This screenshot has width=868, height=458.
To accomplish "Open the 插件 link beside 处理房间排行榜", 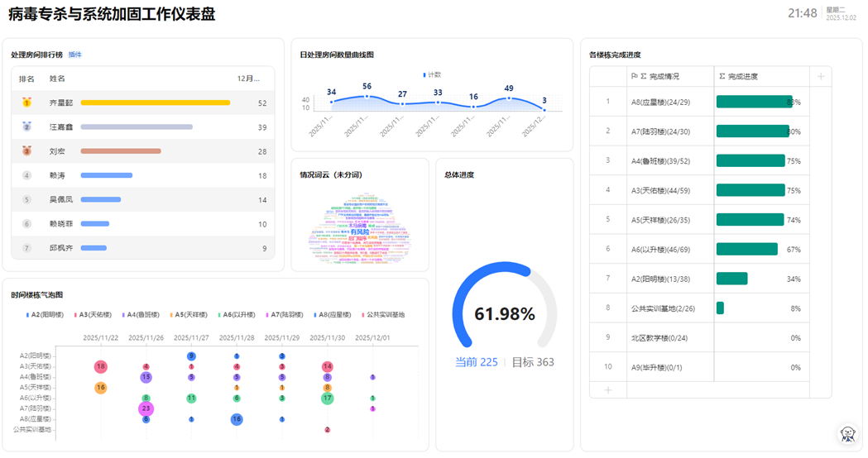I will 74,55.
